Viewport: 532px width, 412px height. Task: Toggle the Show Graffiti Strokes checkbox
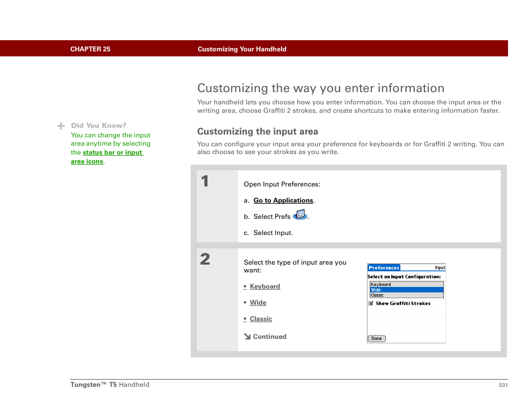point(371,303)
